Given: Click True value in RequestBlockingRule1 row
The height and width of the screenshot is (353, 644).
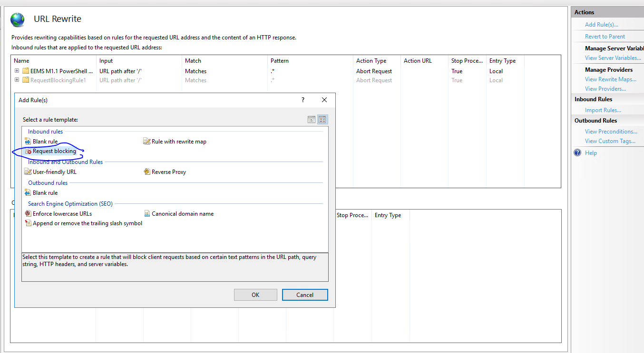Looking at the screenshot, I should tap(457, 80).
